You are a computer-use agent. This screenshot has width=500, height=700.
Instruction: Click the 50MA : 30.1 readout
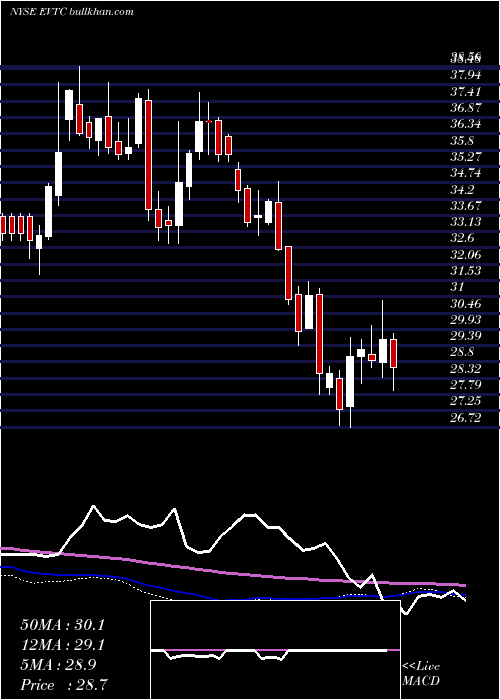(x=62, y=625)
